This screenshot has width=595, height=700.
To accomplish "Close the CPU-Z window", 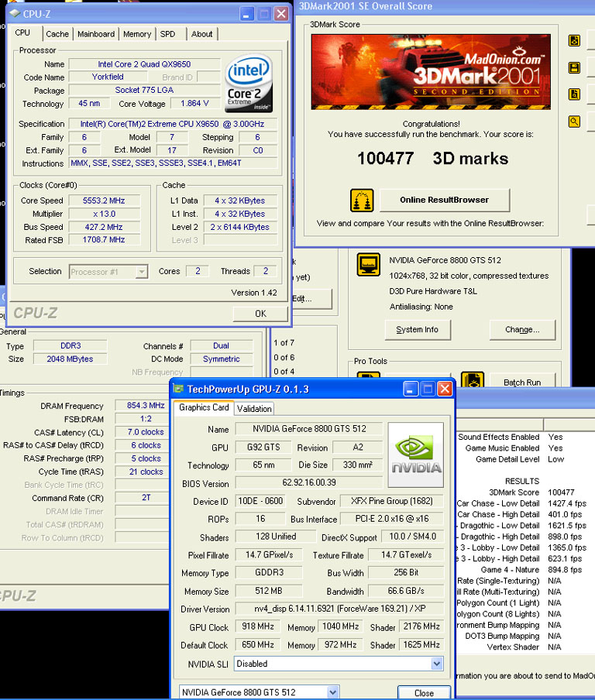I will [281, 14].
